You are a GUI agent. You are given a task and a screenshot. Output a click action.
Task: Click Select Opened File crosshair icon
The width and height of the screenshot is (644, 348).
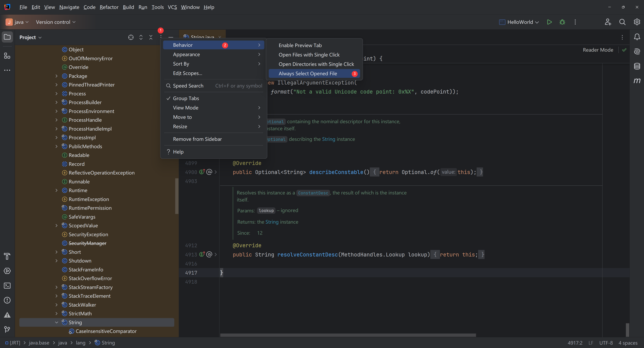pos(131,37)
